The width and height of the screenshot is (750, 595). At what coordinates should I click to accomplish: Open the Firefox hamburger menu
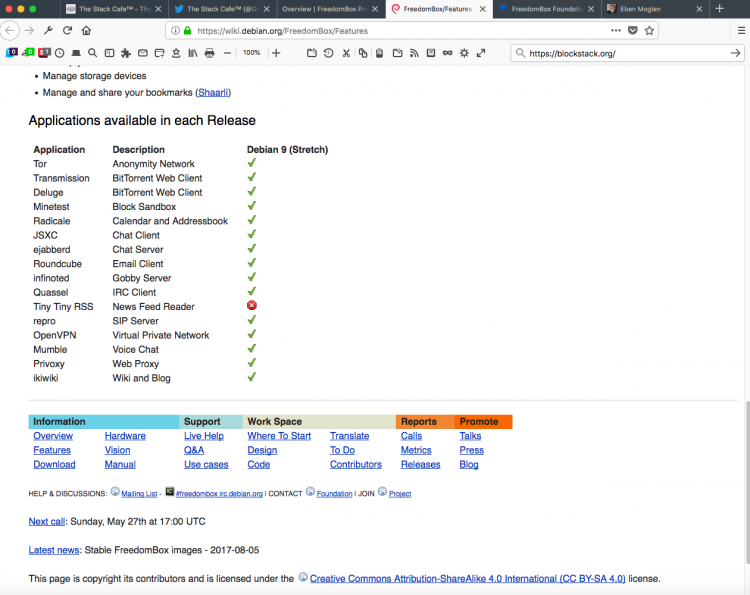point(741,31)
